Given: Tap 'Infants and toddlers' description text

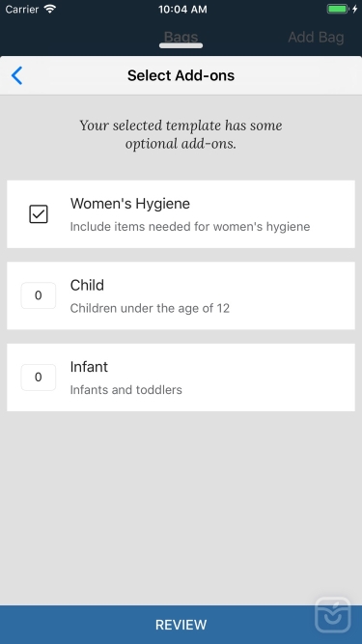Looking at the screenshot, I should [126, 390].
